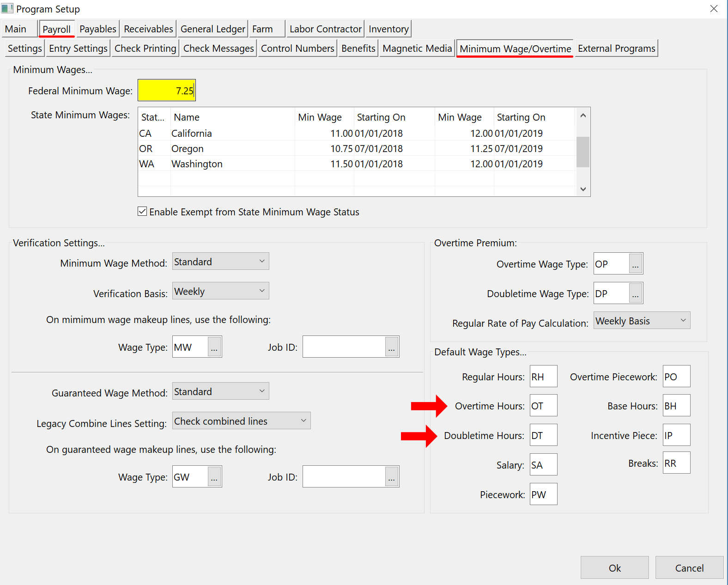
Task: Open Doubletime Wage Type lookup ellipsis button
Action: point(636,294)
